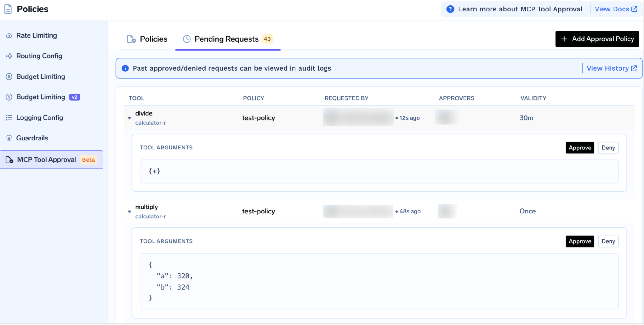
Task: Open MCP Tool Approval Beta page
Action: pos(52,160)
